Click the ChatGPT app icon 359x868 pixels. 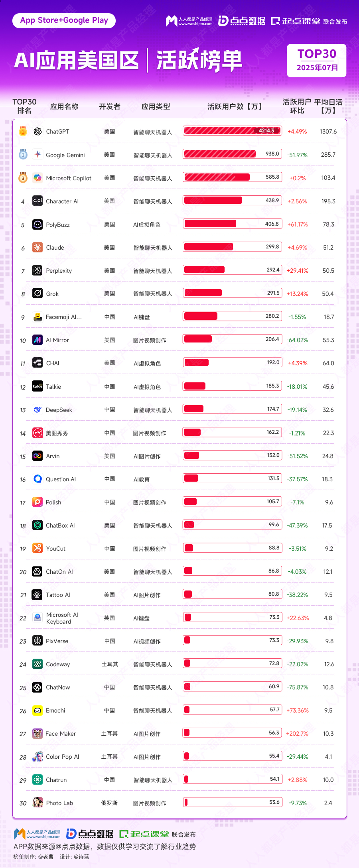click(37, 131)
